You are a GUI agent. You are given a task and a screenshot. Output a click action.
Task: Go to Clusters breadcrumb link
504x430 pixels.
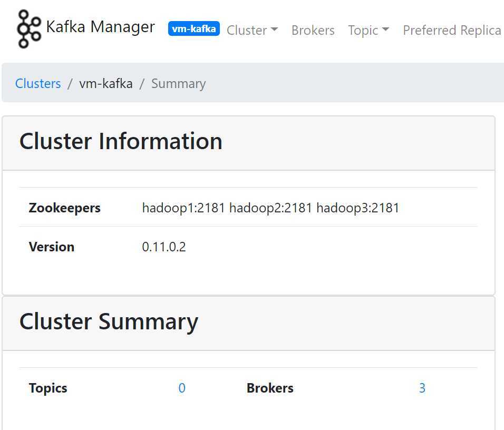point(38,84)
